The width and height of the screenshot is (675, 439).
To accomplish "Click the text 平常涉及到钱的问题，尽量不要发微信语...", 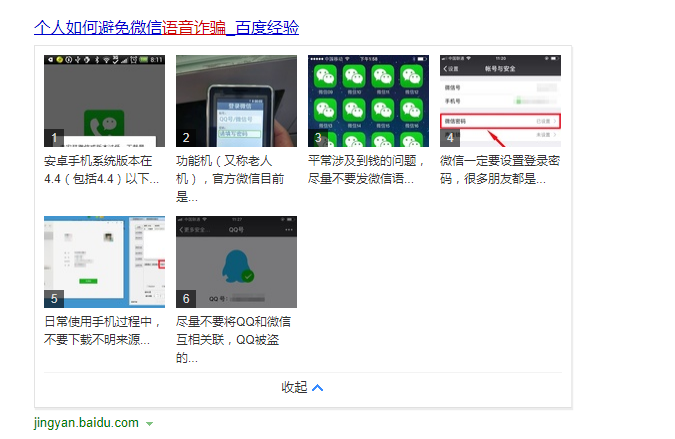I will 366,170.
